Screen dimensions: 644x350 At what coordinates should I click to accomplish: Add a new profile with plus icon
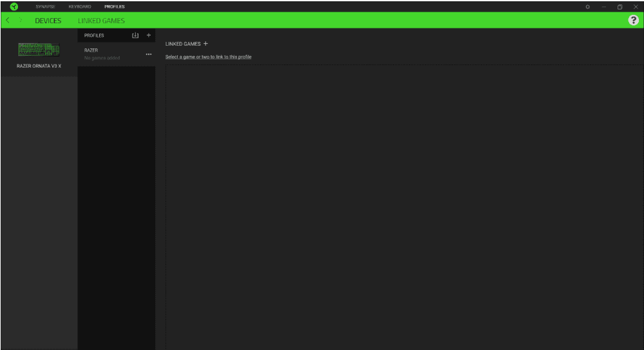pyautogui.click(x=149, y=35)
